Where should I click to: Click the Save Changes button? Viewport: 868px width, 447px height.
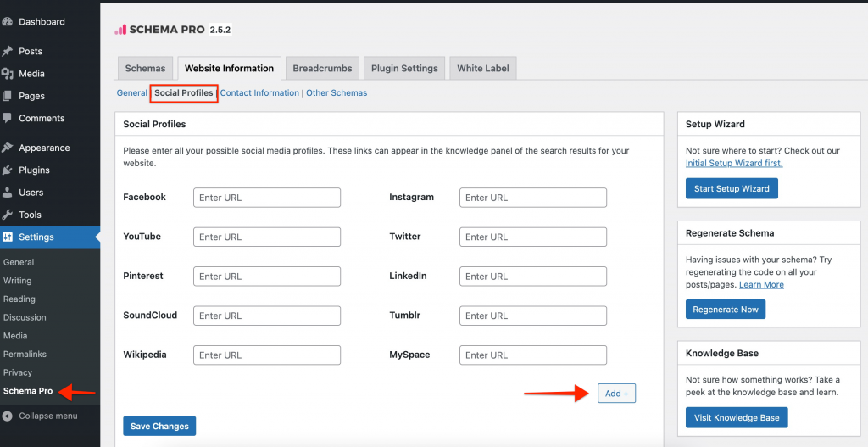point(159,426)
